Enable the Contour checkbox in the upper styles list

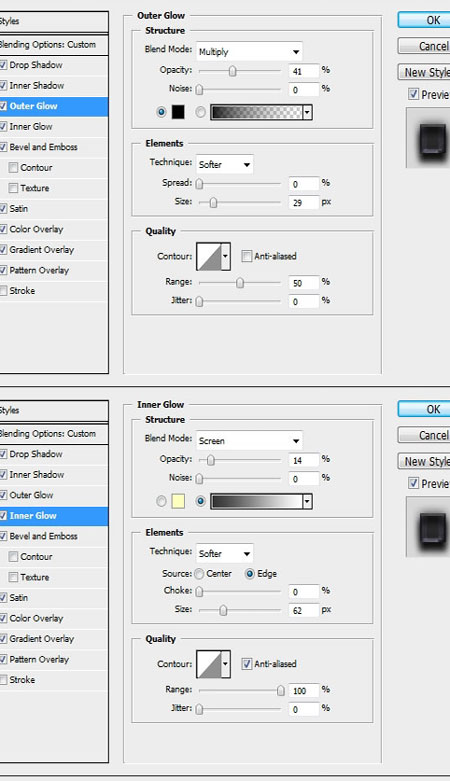[x=13, y=167]
